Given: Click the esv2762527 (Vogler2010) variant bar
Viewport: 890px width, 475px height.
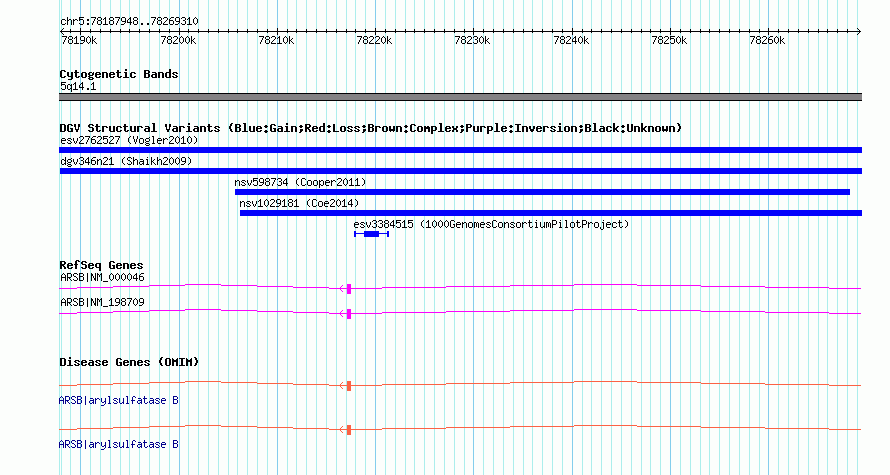Looking at the screenshot, I should coord(460,150).
